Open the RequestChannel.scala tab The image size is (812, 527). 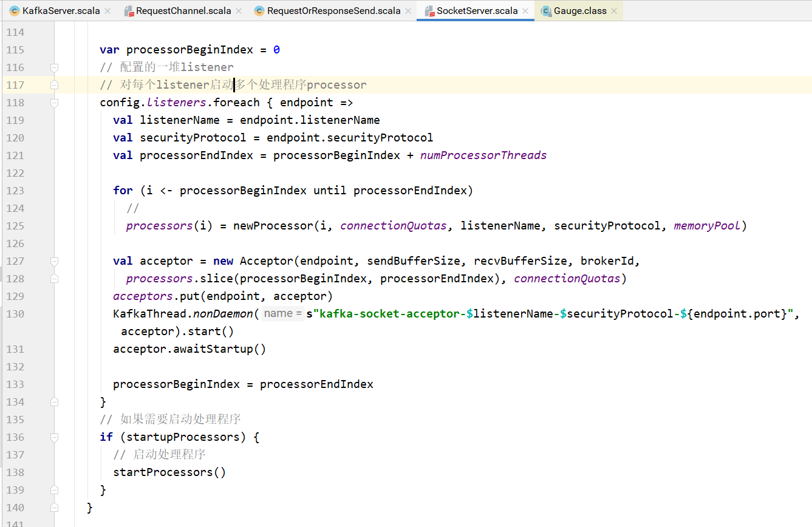pos(183,11)
